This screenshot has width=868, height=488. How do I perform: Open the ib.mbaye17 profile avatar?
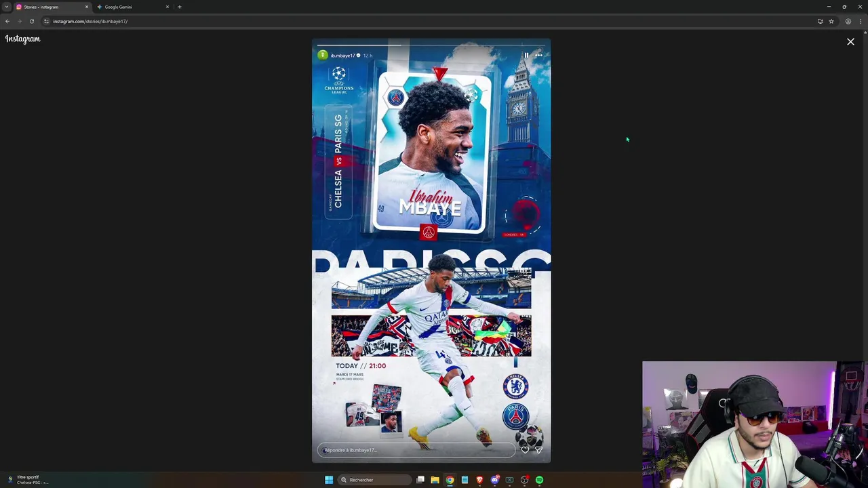point(323,56)
